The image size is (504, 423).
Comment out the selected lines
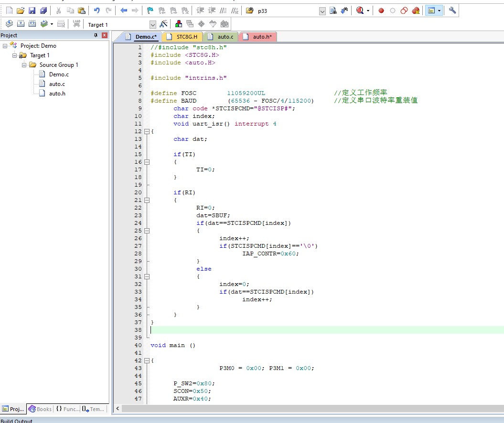click(223, 11)
